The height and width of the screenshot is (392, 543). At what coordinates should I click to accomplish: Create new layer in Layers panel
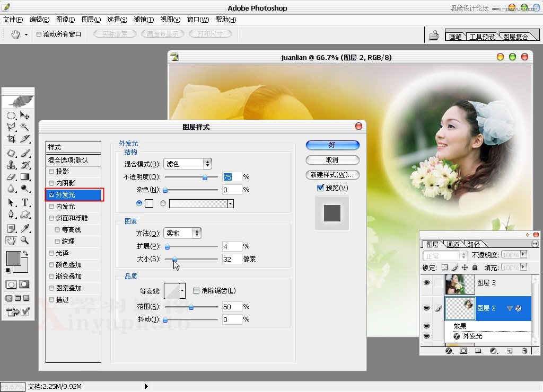point(510,351)
